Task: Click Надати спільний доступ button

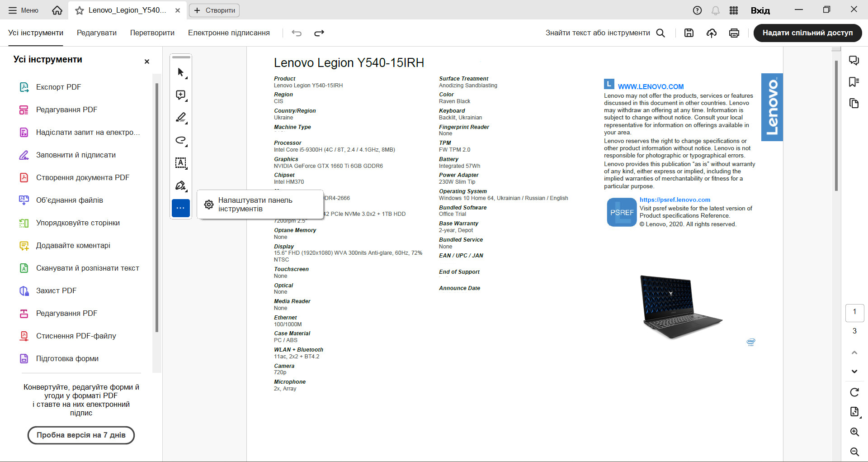Action: coord(807,33)
